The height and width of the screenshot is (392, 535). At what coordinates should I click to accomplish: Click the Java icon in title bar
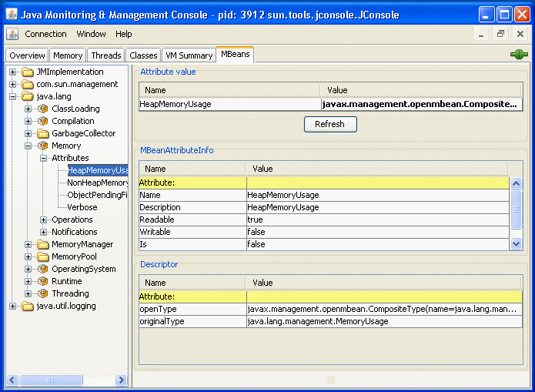(12, 13)
